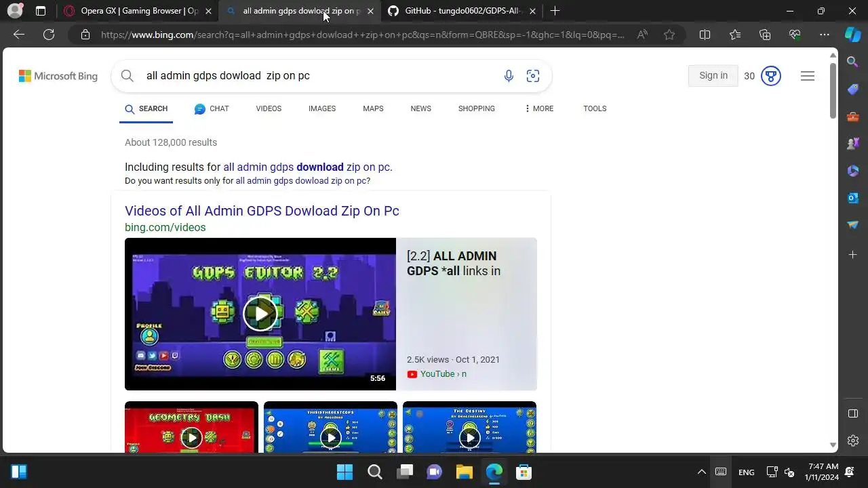Open '[2.2] ALL ADMIN GDPS' video title
868x488 pixels.
coord(454,264)
